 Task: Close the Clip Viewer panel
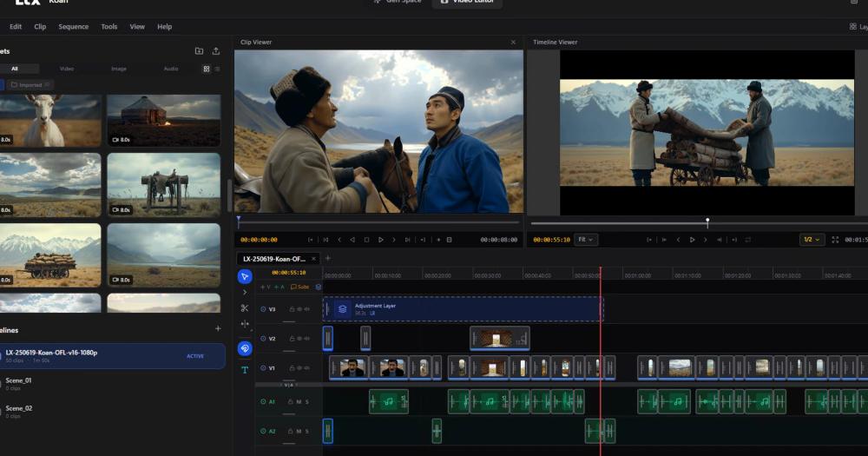point(513,42)
